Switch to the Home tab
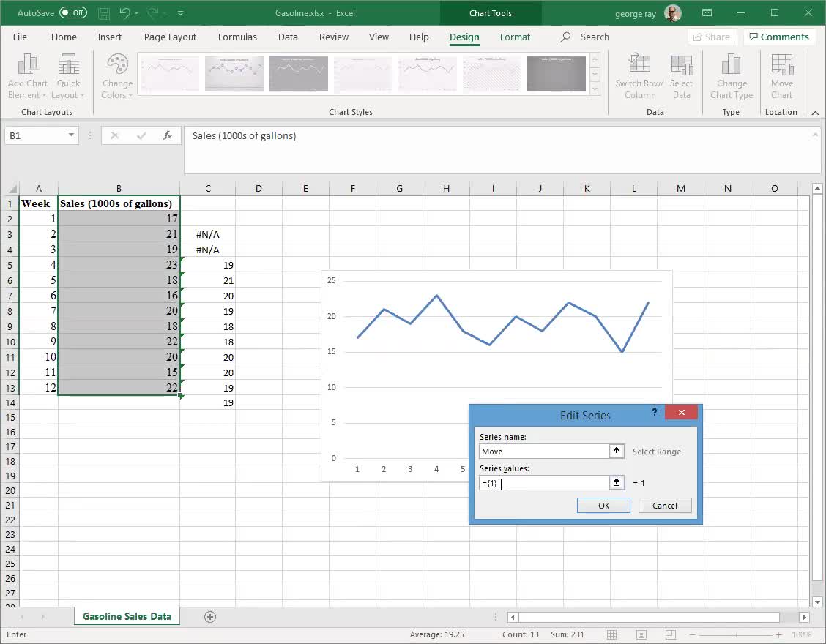The height and width of the screenshot is (644, 826). click(64, 37)
